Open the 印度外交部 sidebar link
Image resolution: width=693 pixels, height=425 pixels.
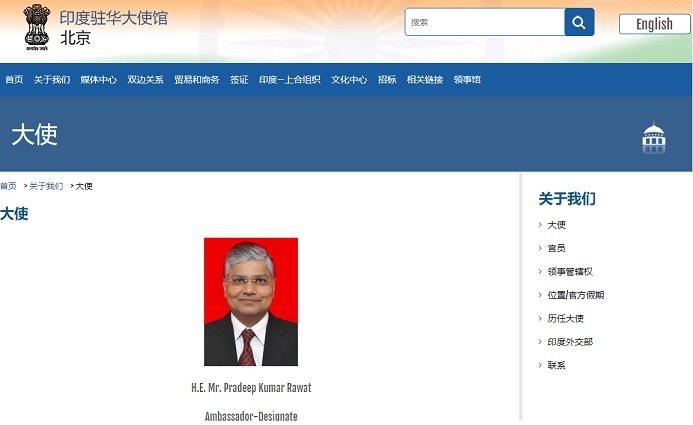570,342
